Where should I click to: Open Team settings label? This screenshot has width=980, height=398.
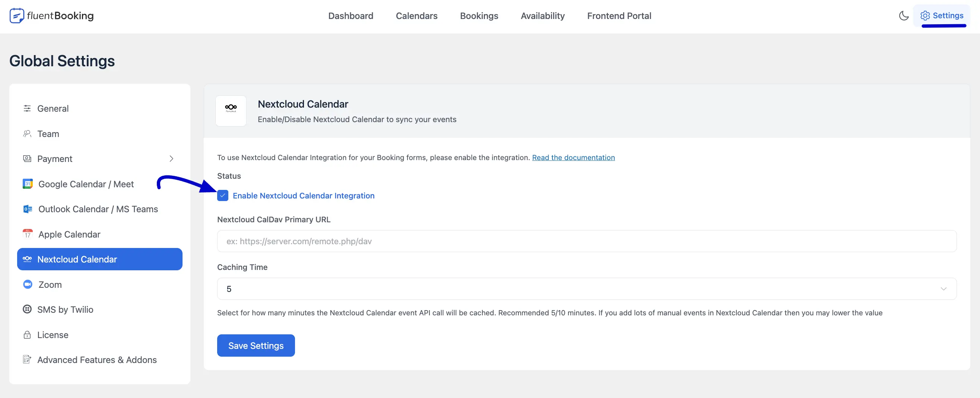48,134
